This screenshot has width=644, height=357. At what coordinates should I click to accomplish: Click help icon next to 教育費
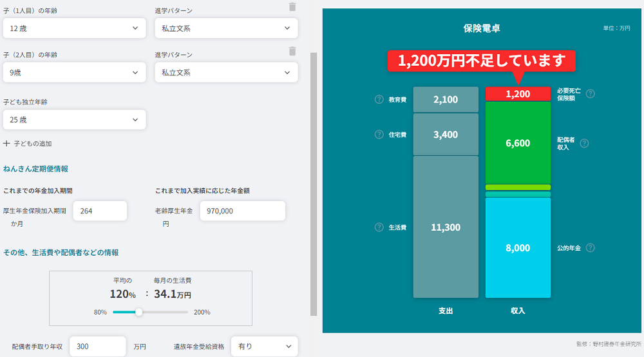(379, 99)
